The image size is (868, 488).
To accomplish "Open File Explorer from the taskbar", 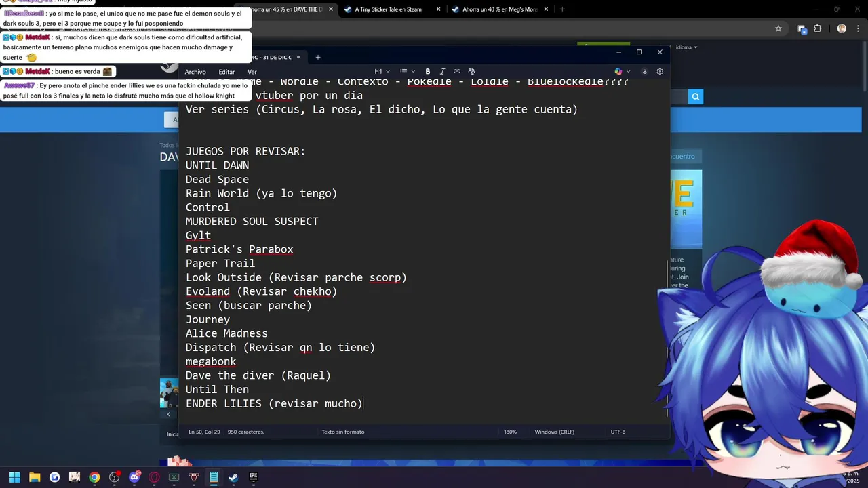I will coord(35,477).
